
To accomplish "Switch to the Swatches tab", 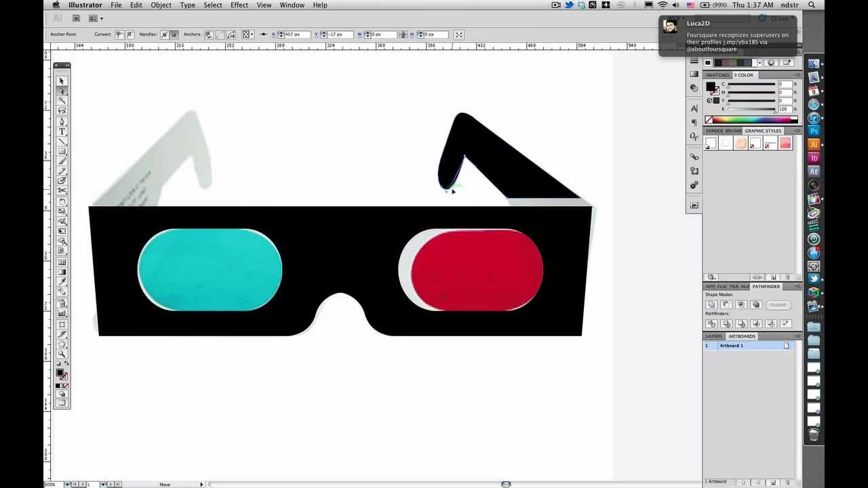I will click(x=717, y=75).
